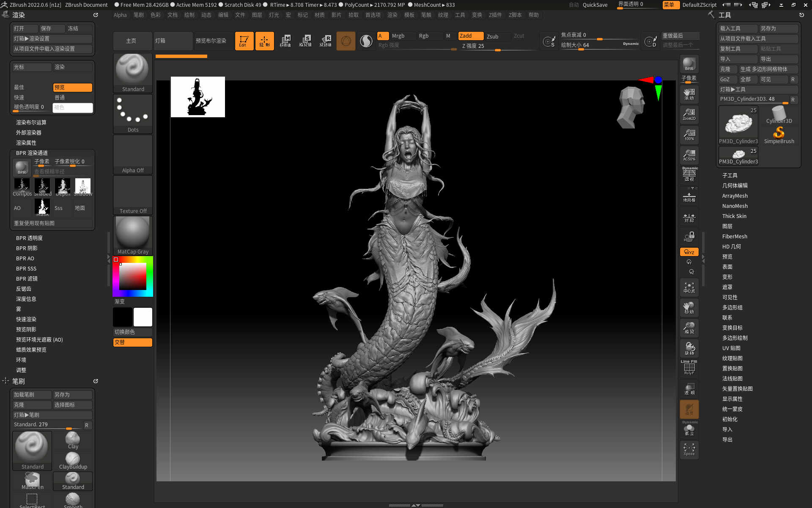Screen dimensions: 812x508
Task: Toggle the Zadd mode
Action: pyautogui.click(x=470, y=36)
